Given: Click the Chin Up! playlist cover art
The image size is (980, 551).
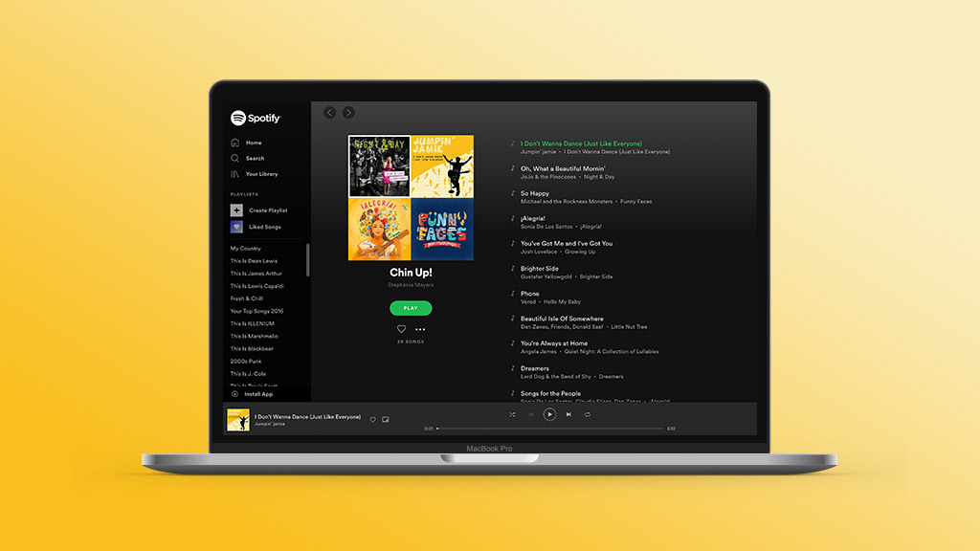Looking at the screenshot, I should (411, 197).
